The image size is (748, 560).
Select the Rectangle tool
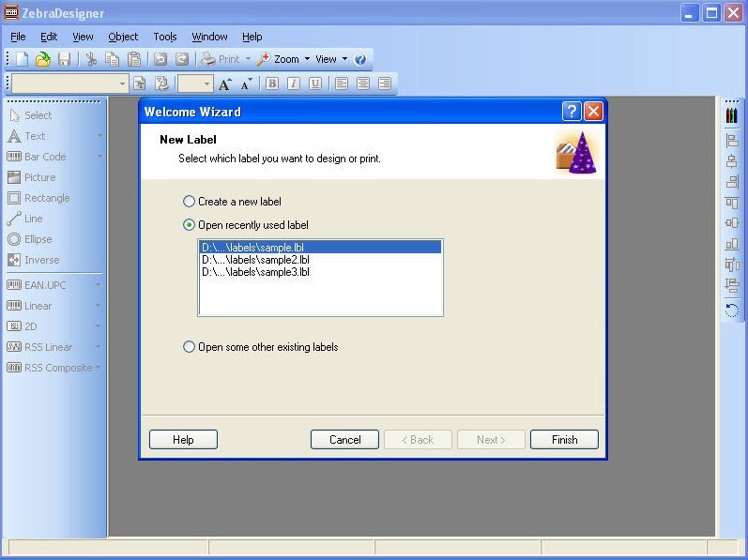38,198
